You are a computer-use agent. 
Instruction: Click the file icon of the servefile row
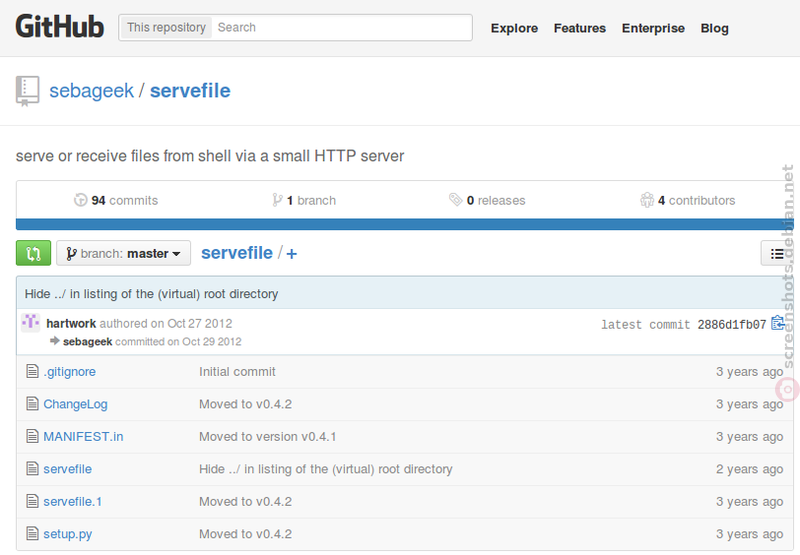click(32, 468)
